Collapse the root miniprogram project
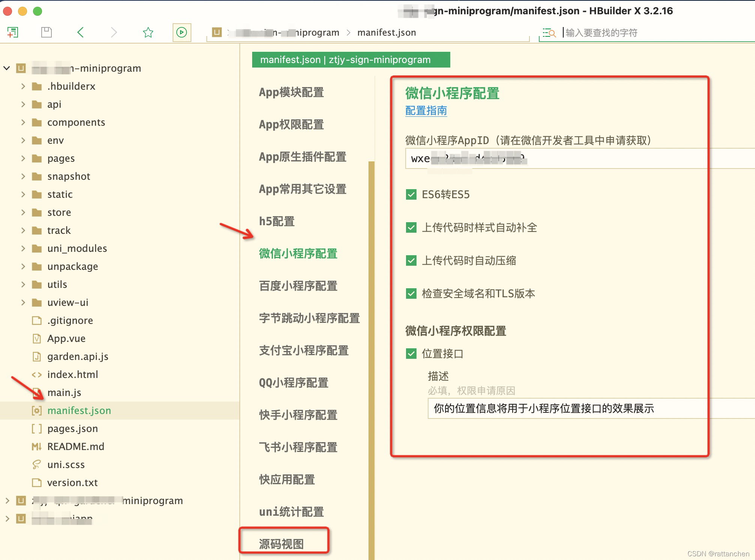 pos(7,69)
